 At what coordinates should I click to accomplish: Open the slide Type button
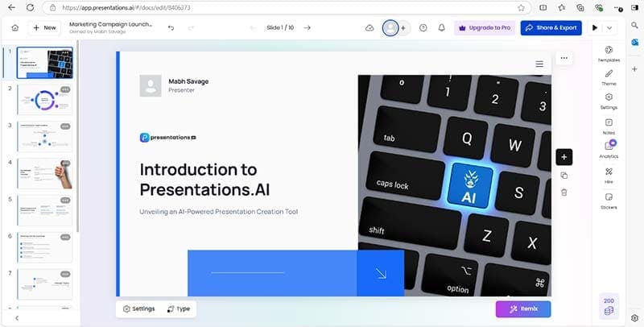pyautogui.click(x=179, y=309)
